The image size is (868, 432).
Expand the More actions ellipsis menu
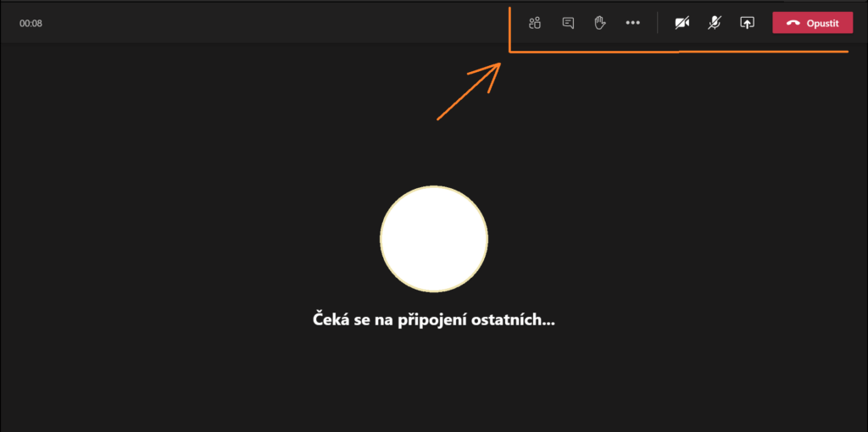click(x=632, y=23)
